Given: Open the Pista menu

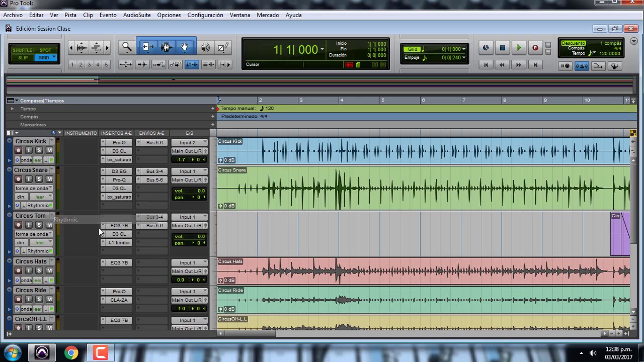Looking at the screenshot, I should click(x=70, y=15).
